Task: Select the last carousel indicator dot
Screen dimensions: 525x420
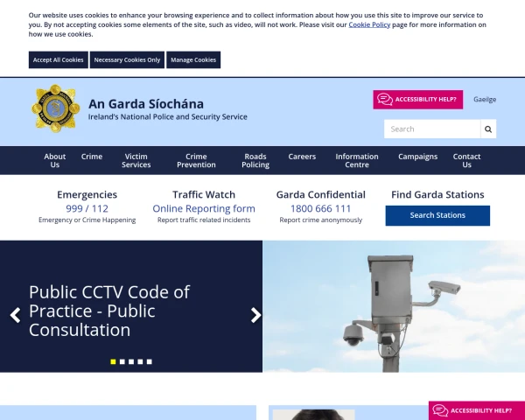Action: click(x=150, y=361)
